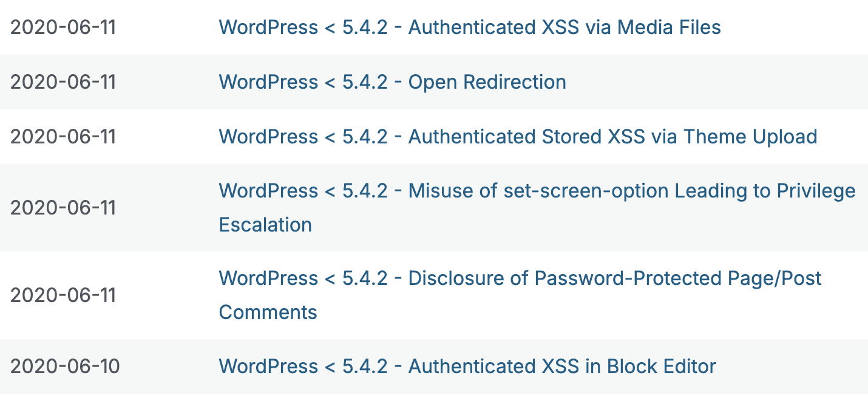Select the Password-Protected Comments row
This screenshot has width=868, height=395.
[x=434, y=295]
